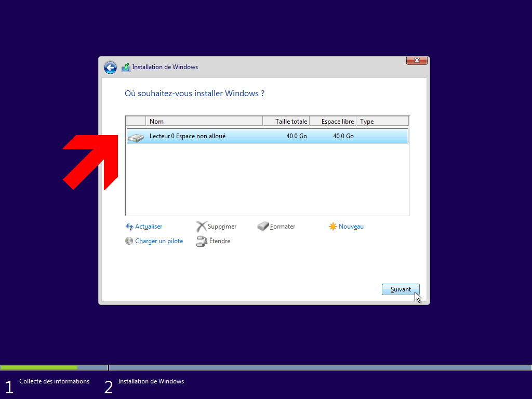Select the Lecteur 0 Espace non alloué row

tap(268, 136)
